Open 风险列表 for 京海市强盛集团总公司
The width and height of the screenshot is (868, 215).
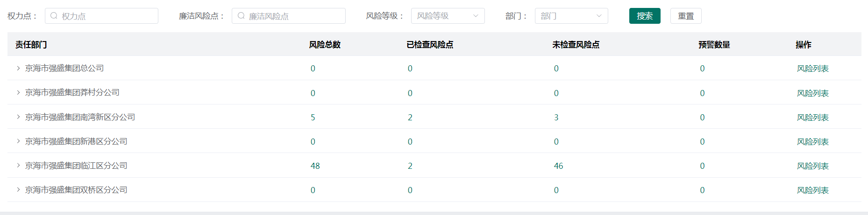(x=812, y=69)
